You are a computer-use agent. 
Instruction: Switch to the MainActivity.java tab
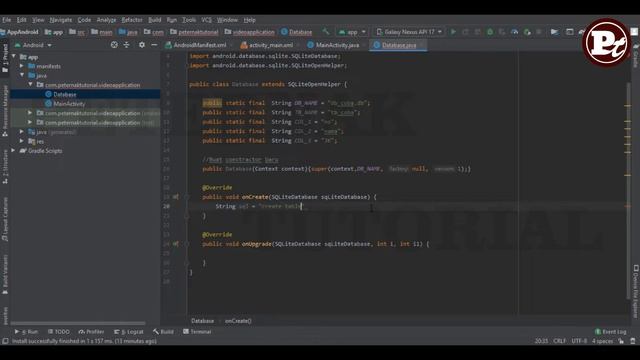[337, 45]
